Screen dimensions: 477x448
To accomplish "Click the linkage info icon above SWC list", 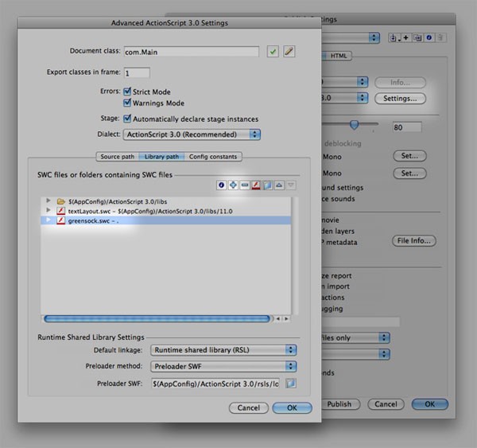I will pos(222,185).
